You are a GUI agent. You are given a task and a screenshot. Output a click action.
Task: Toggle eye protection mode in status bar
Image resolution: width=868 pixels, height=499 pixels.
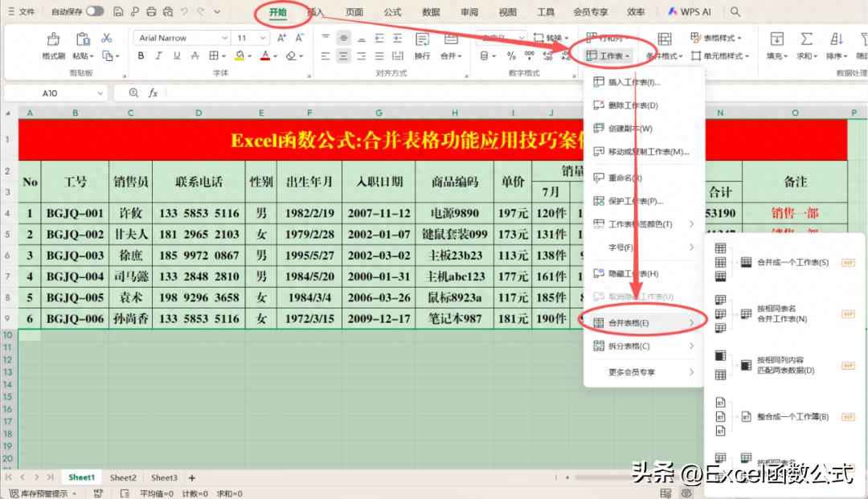[686, 493]
